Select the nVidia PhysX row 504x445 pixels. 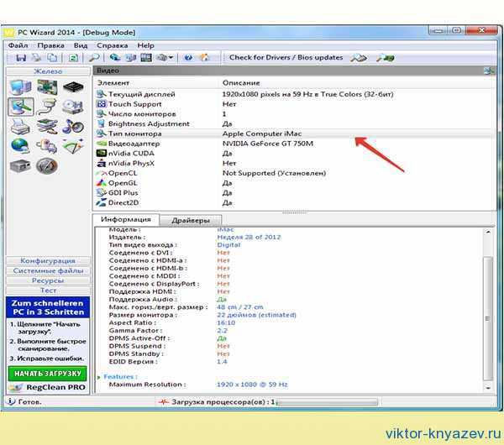(295, 164)
